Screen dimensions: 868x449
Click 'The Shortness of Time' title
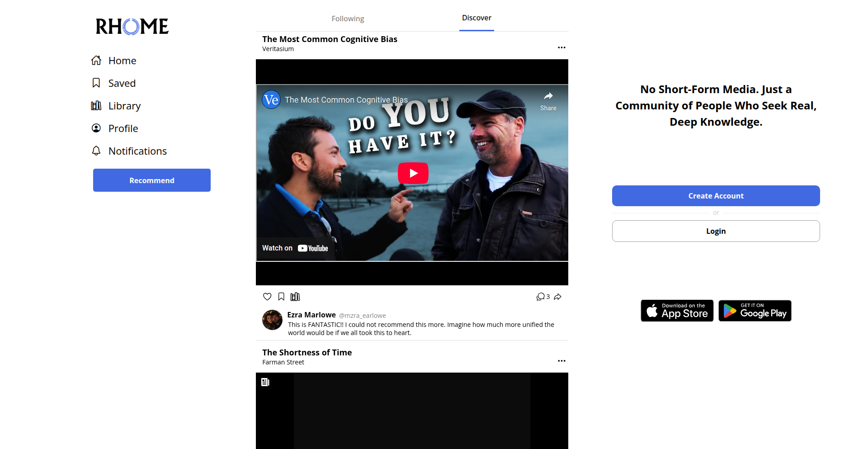tap(307, 353)
